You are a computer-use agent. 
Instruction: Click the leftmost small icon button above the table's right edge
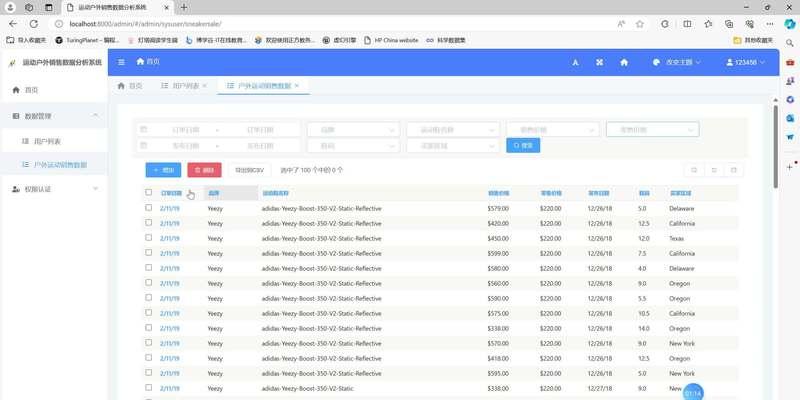coord(694,170)
